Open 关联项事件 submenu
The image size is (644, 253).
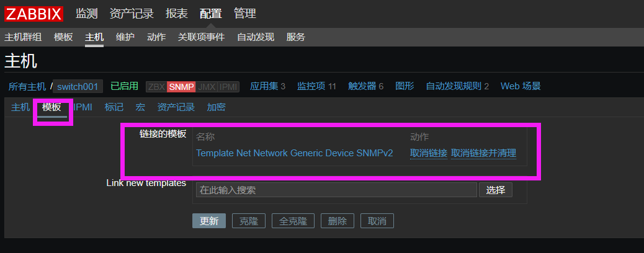[201, 37]
